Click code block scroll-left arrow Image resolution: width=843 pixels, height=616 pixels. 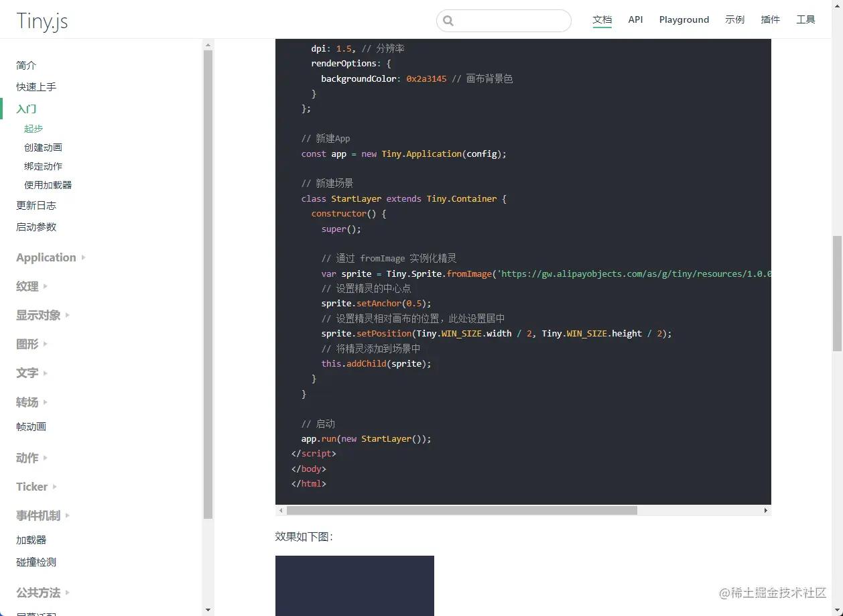tap(281, 510)
